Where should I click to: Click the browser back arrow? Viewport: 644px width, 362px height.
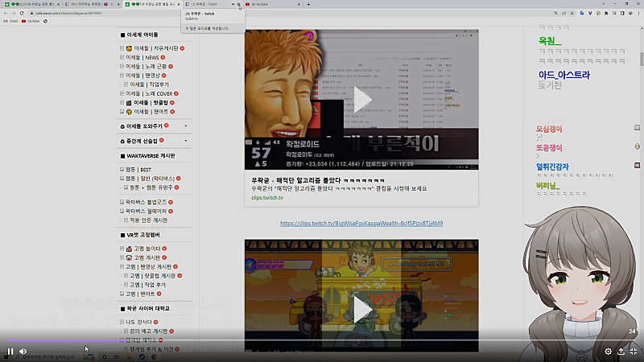[6, 13]
